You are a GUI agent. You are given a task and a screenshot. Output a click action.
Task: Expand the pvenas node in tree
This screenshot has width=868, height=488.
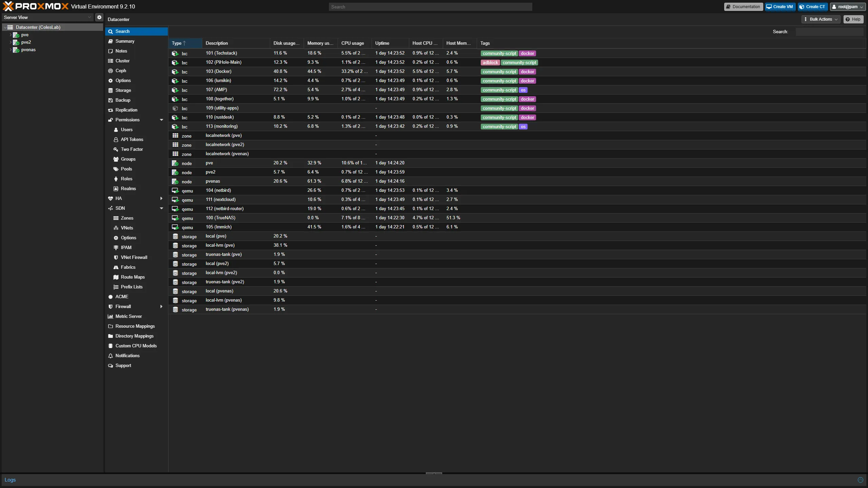tap(11, 50)
